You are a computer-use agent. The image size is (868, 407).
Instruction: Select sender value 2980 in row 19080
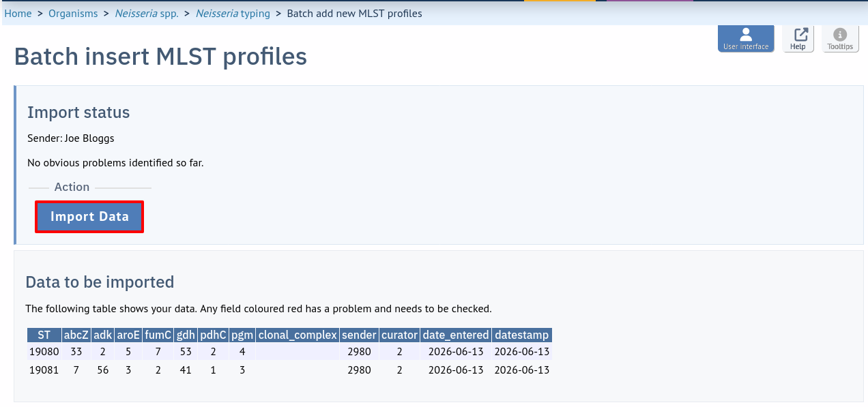pos(359,352)
